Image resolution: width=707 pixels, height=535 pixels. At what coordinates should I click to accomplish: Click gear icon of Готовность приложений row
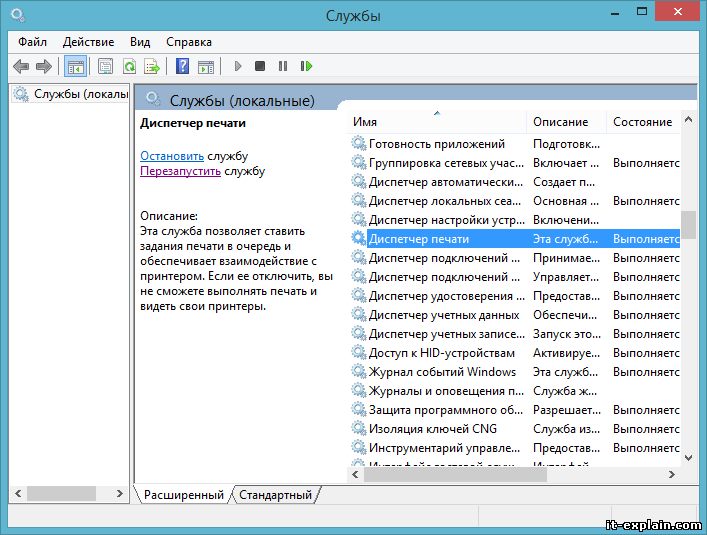[x=358, y=143]
